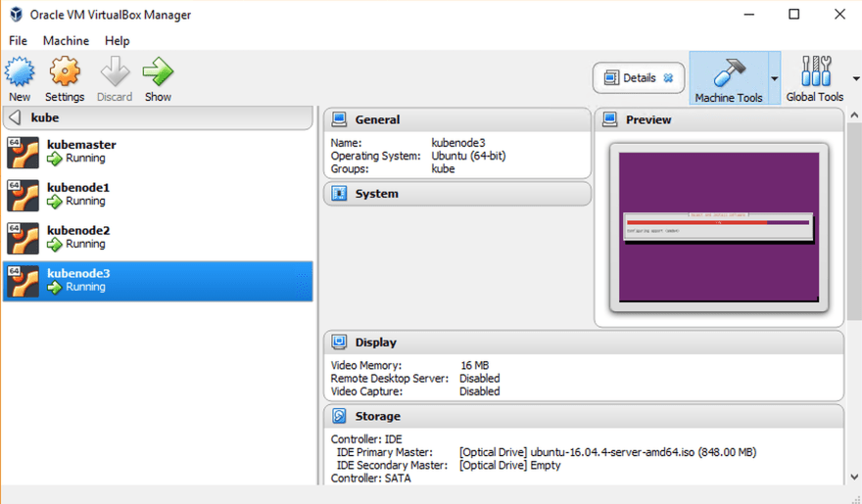Image resolution: width=862 pixels, height=504 pixels.
Task: Click the Preview section monitor icon
Action: coord(609,119)
